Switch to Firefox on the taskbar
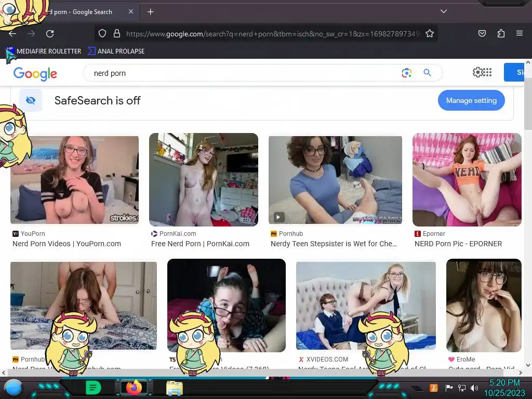 [x=135, y=388]
